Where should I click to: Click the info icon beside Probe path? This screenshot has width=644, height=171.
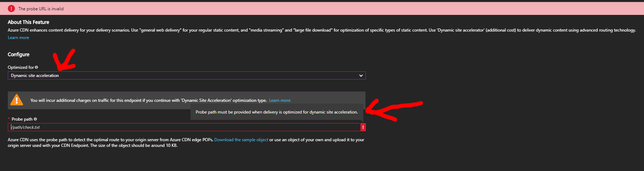tap(35, 119)
